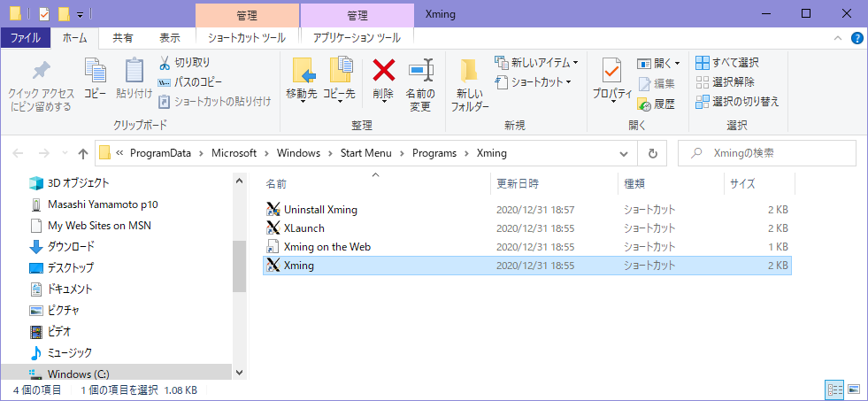Screen dimensions: 868x401
Task: Open the Shortcut Tools (ショートカット ツール) tab
Action: (247, 38)
